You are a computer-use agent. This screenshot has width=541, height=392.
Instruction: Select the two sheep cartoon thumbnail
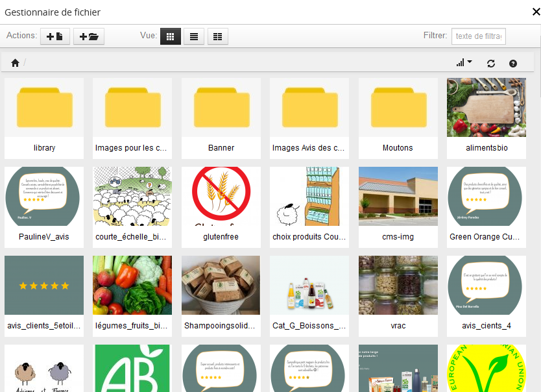coord(44,368)
